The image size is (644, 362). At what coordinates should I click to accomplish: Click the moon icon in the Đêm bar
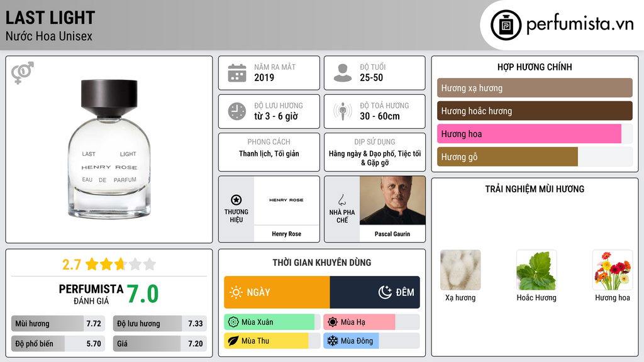pos(385,292)
